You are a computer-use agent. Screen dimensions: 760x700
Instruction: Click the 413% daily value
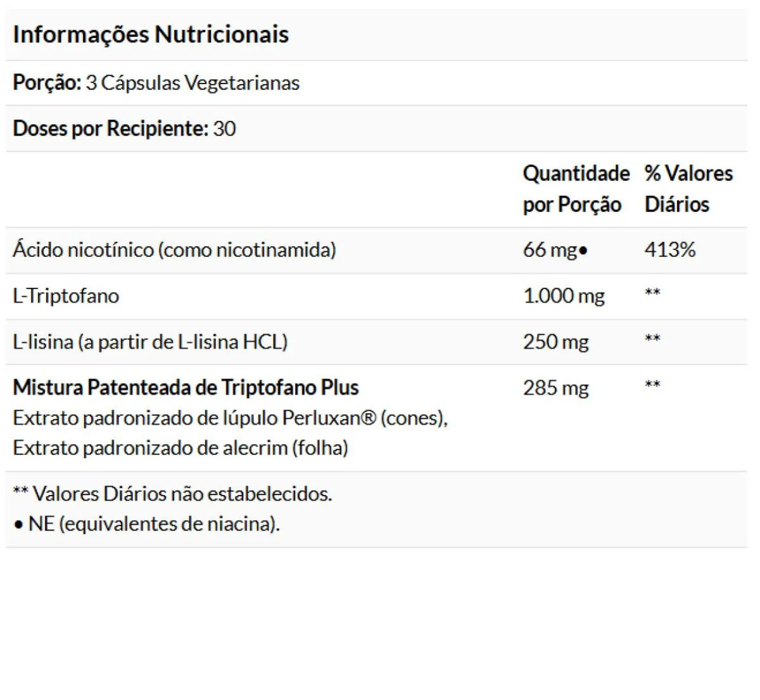670,250
